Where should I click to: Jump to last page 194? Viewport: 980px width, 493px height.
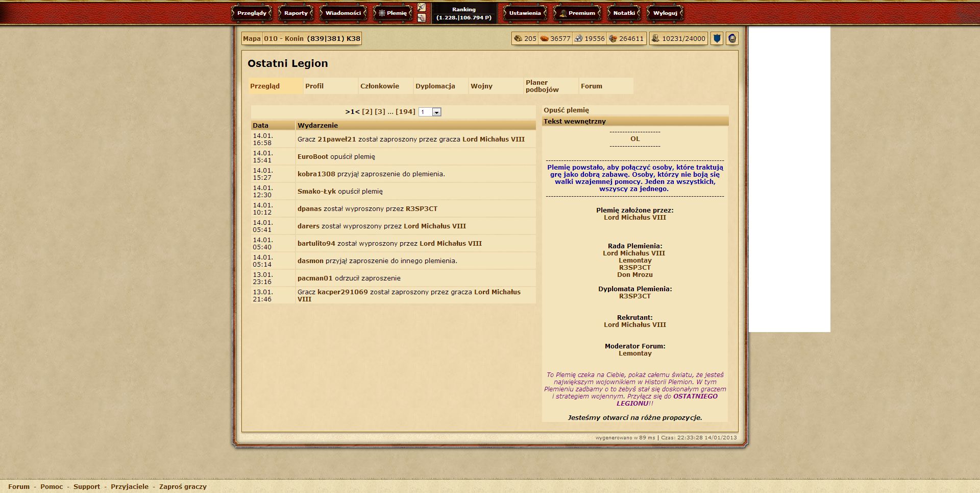[x=405, y=111]
